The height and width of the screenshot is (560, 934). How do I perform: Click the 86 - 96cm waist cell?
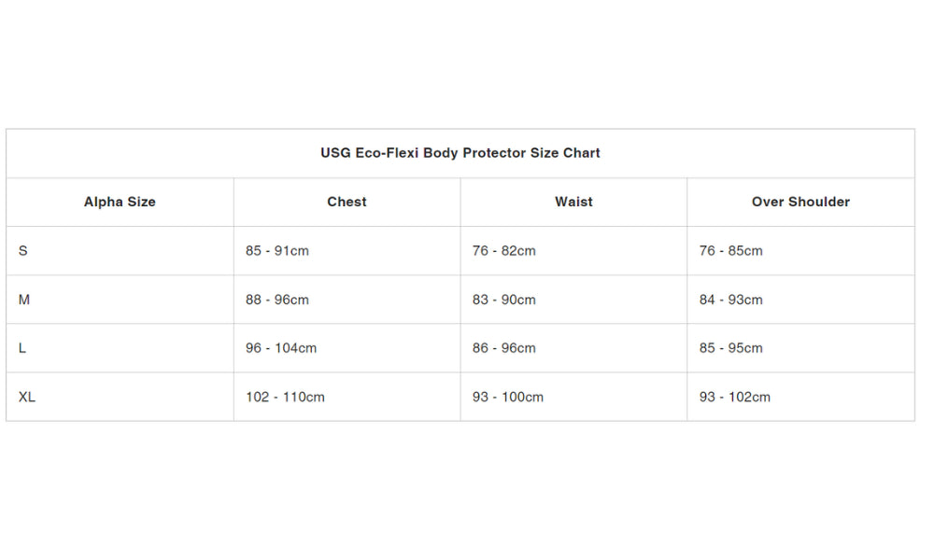(503, 348)
